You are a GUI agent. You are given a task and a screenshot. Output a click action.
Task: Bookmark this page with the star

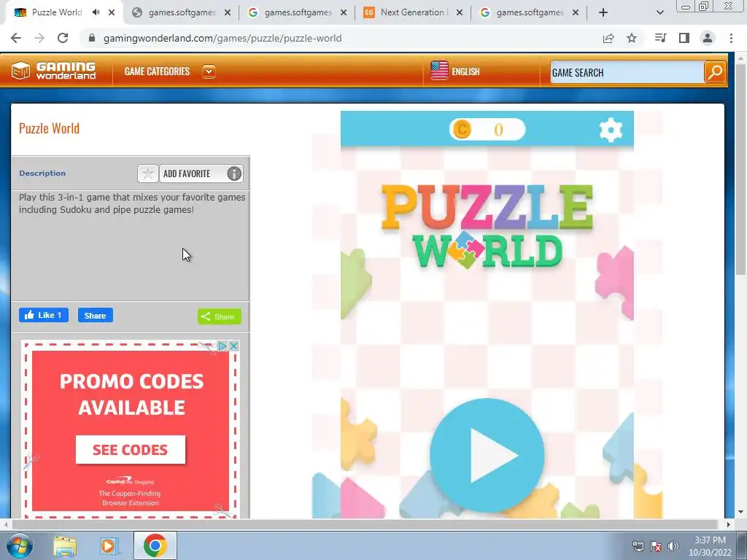coord(632,38)
